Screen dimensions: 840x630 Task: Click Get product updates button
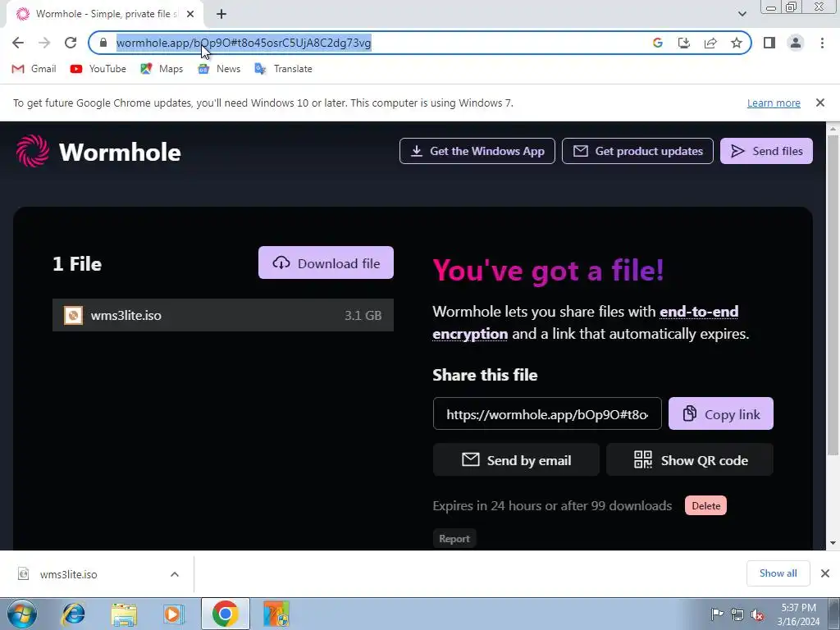click(x=637, y=151)
